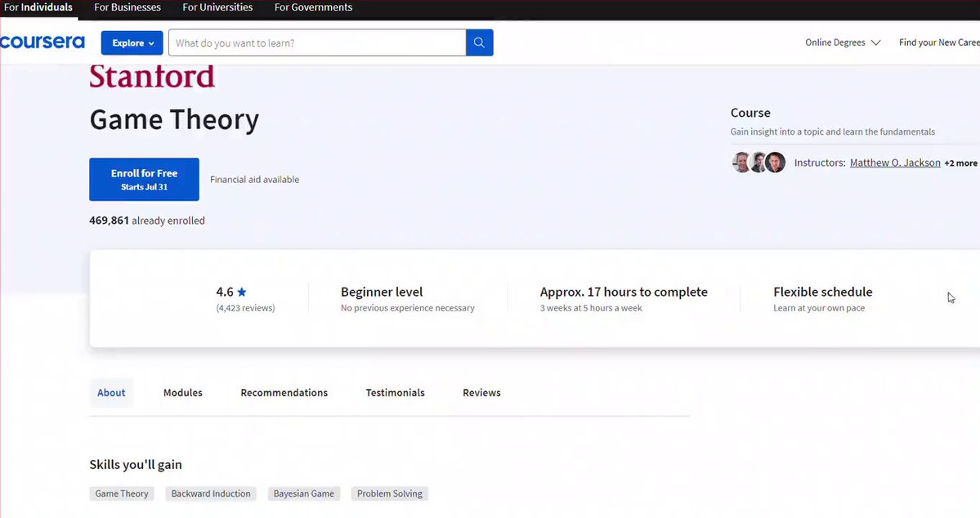Expand the Online Degrees dropdown
The width and height of the screenshot is (980, 518).
point(842,42)
